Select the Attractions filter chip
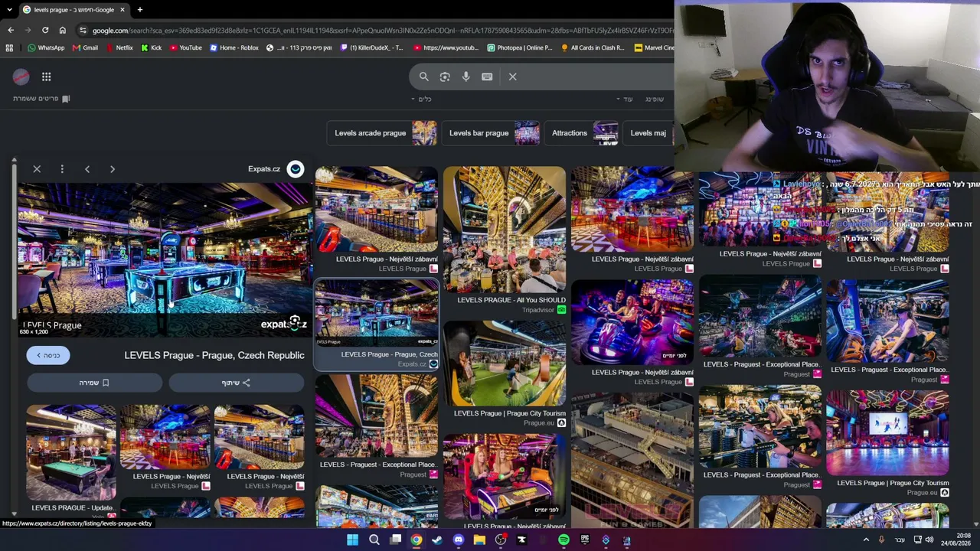Viewport: 980px width, 551px height. pyautogui.click(x=582, y=133)
